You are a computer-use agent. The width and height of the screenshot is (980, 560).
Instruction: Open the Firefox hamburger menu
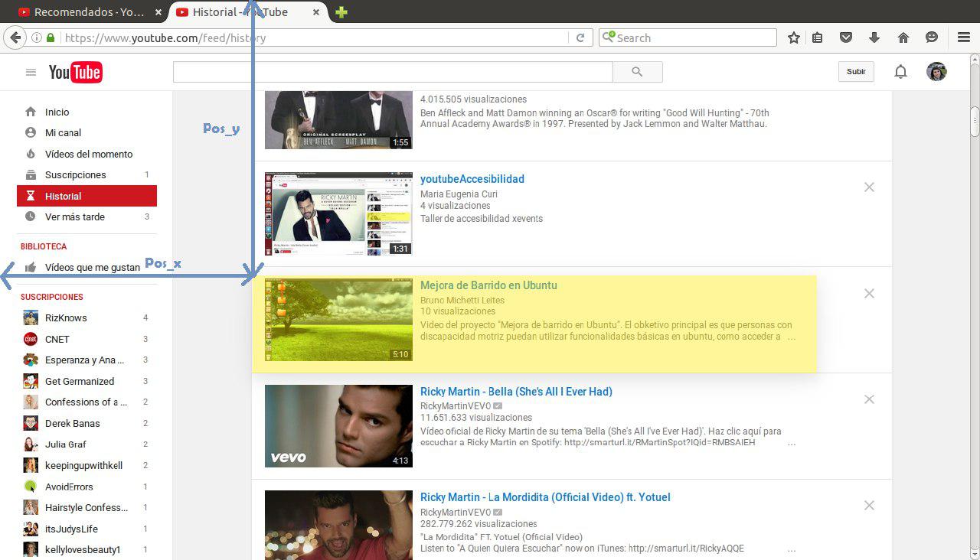(964, 37)
